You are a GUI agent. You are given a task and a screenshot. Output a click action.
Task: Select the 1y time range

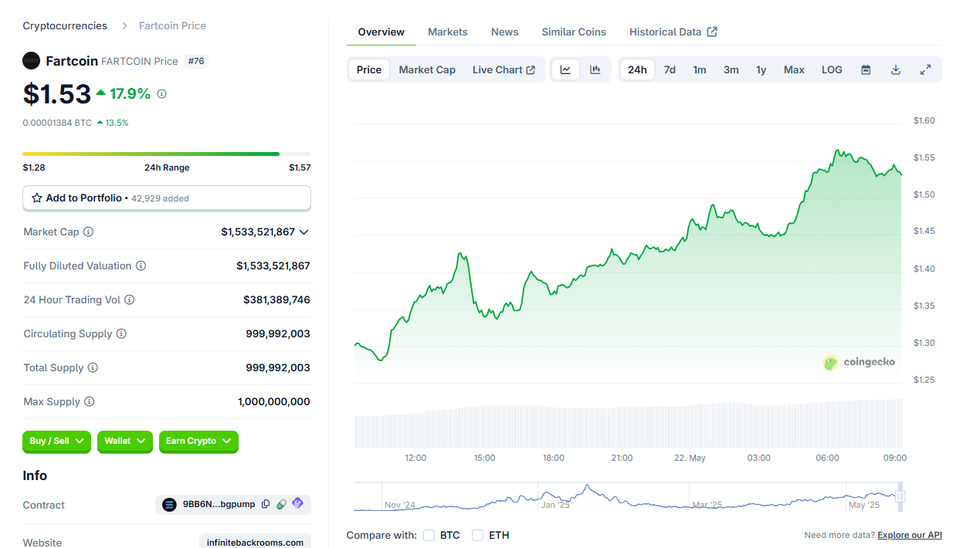[x=761, y=69]
